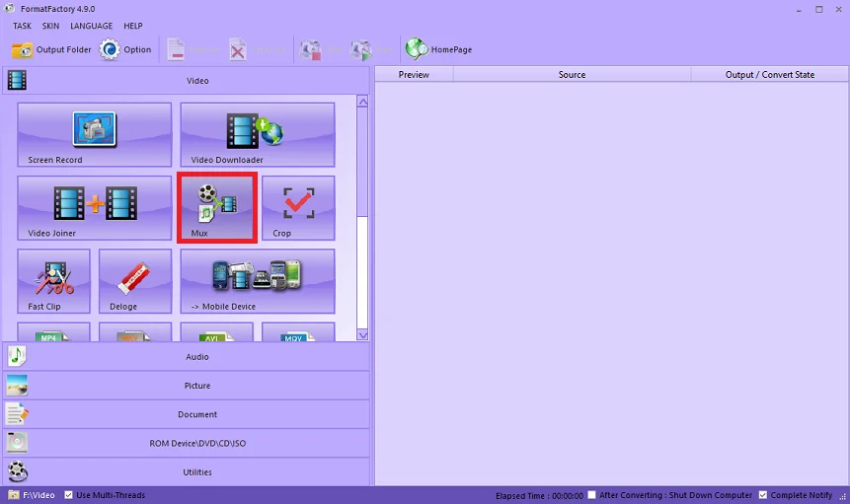This screenshot has width=850, height=504.
Task: Click the video panel scroll down arrow
Action: point(362,335)
